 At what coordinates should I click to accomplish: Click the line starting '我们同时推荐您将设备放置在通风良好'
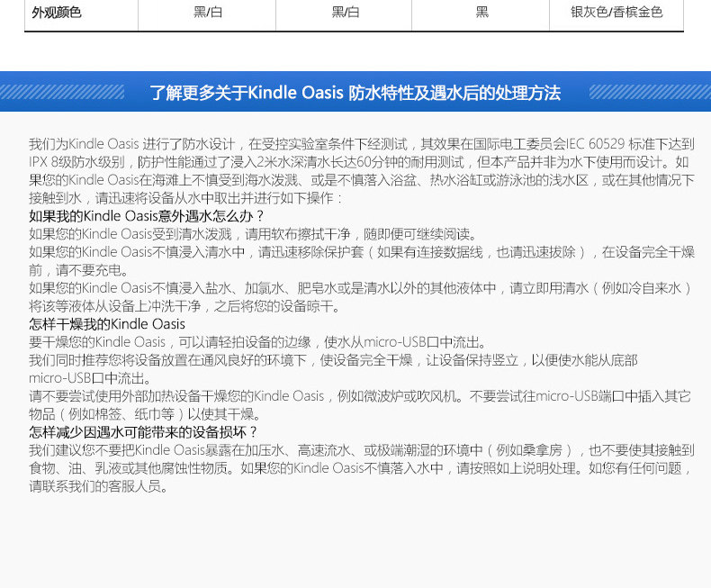pyautogui.click(x=333, y=360)
